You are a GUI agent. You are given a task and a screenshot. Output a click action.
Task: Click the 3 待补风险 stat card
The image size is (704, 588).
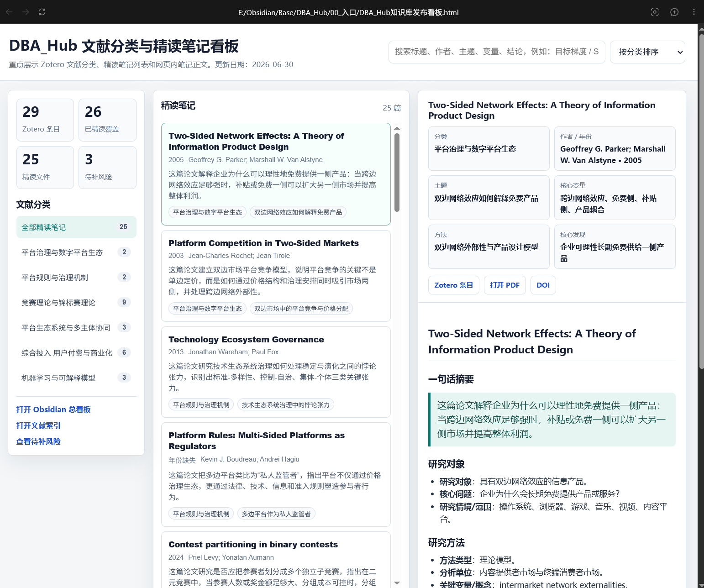click(107, 168)
